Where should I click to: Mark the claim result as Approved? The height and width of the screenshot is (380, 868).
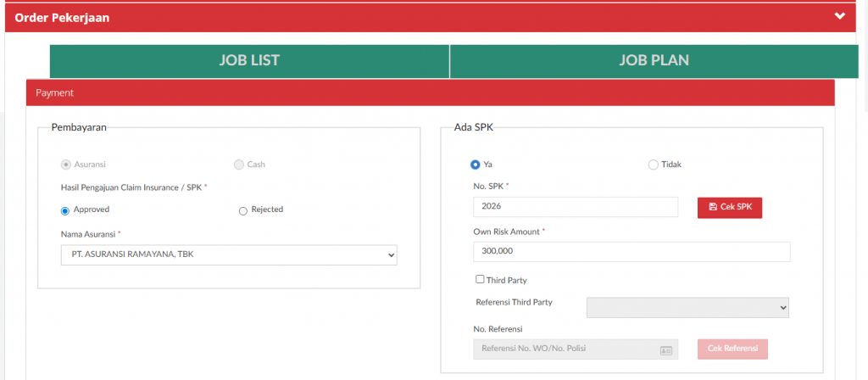click(x=65, y=210)
